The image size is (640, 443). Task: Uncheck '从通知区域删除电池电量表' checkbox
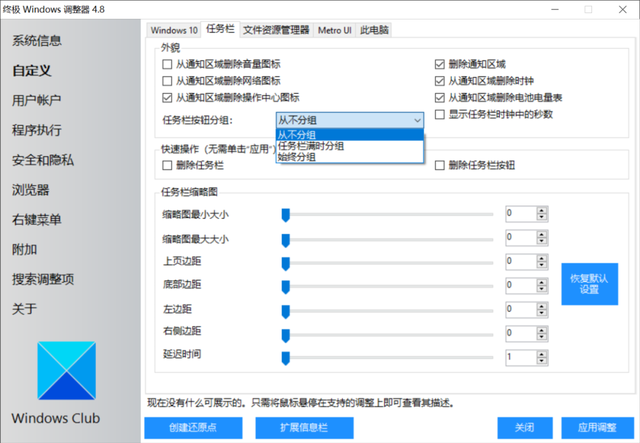click(440, 98)
